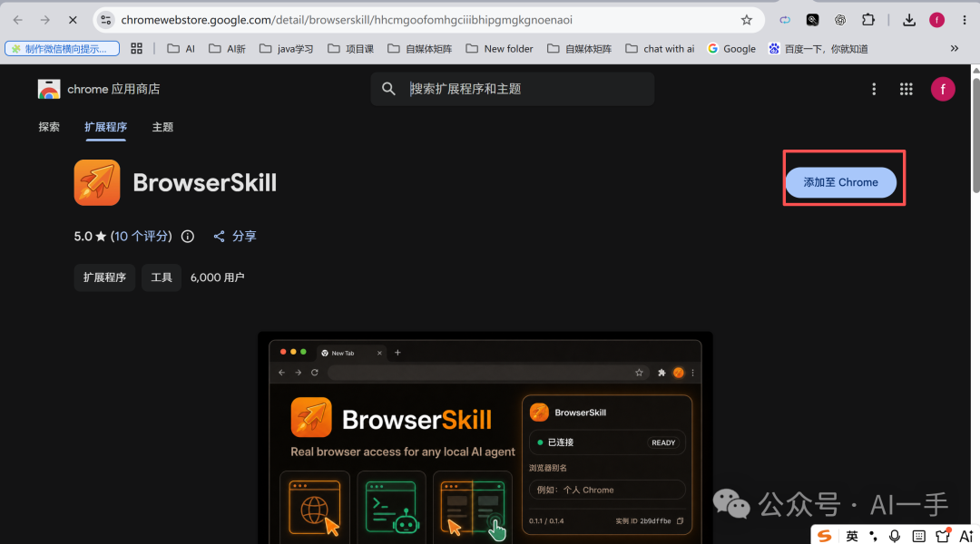The width and height of the screenshot is (980, 544).
Task: Open the AI bookmark folder
Action: tap(181, 49)
